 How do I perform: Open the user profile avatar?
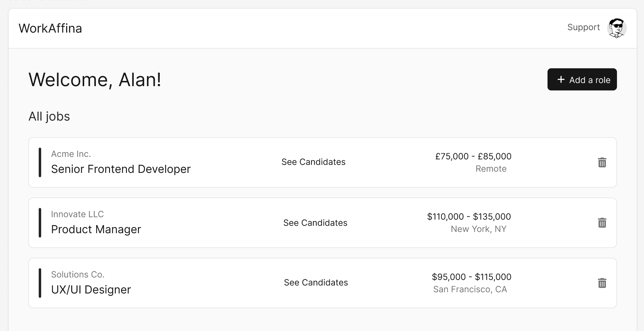(617, 28)
